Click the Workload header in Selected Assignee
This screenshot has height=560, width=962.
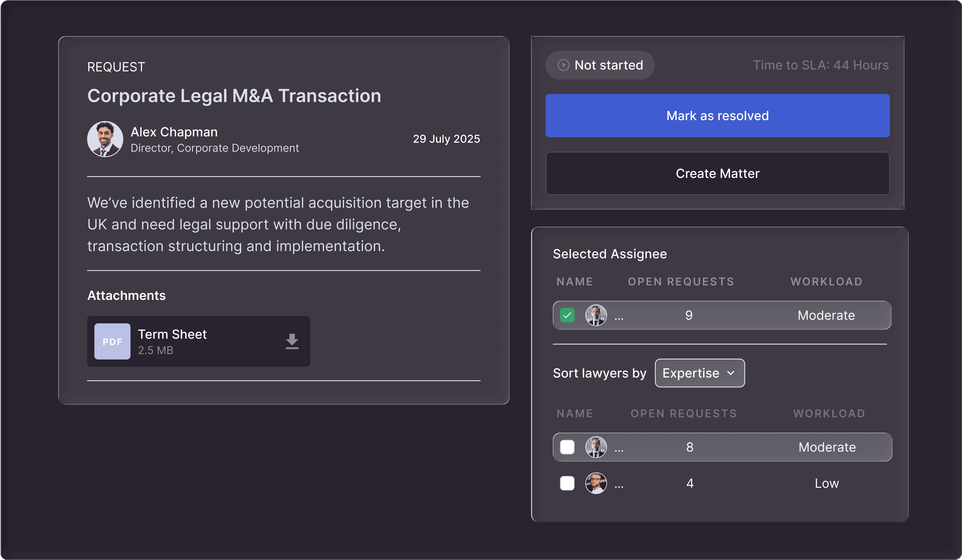826,282
